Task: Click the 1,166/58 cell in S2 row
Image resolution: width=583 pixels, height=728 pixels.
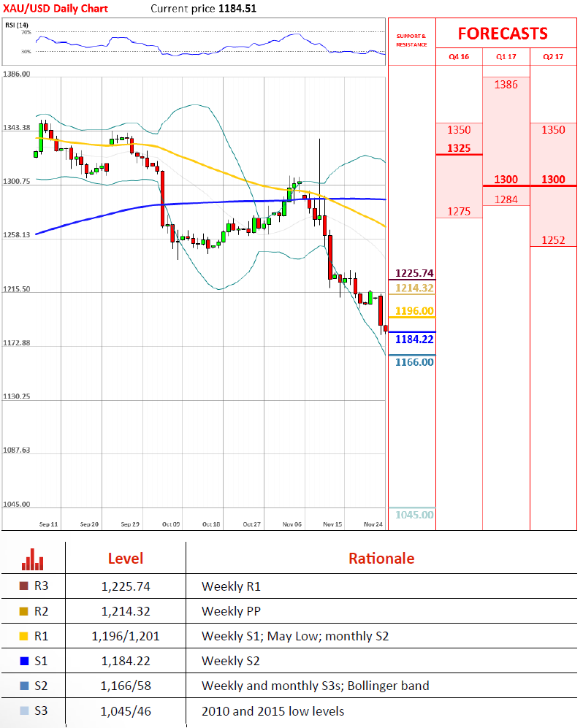Action: coord(126,686)
